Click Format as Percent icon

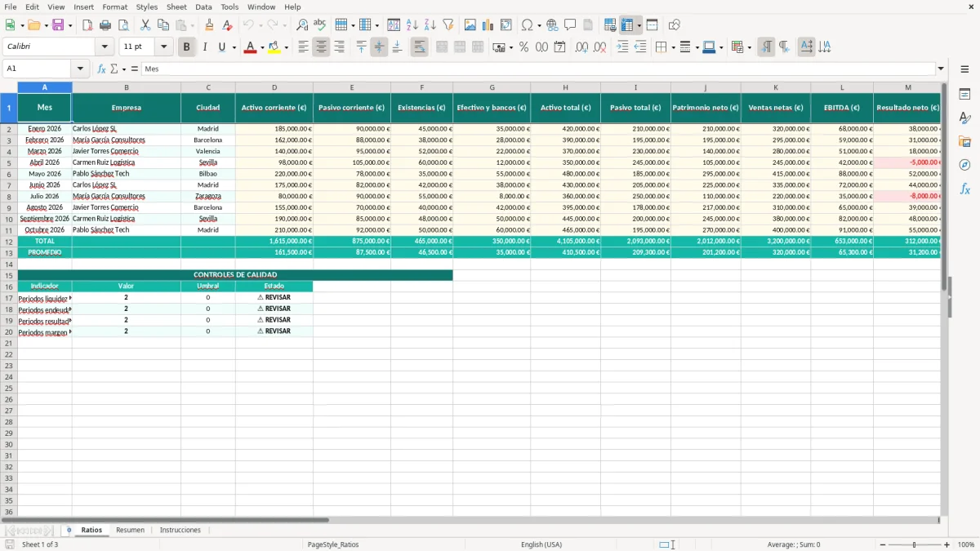(524, 47)
